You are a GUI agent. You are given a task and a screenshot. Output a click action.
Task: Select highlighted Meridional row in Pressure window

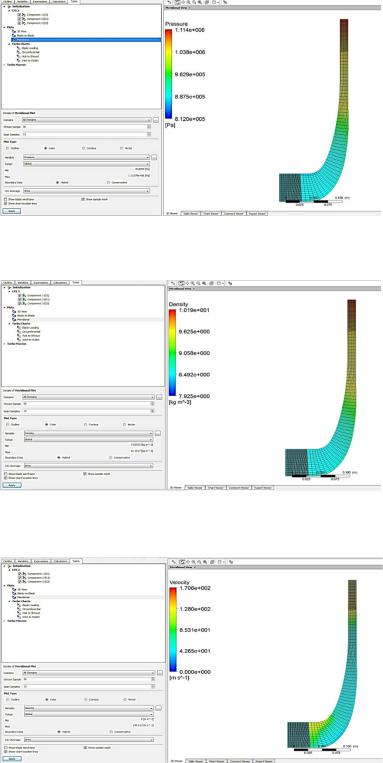point(86,39)
